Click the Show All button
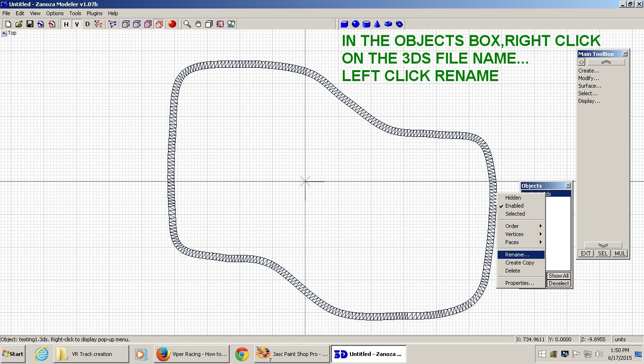 pyautogui.click(x=559, y=276)
